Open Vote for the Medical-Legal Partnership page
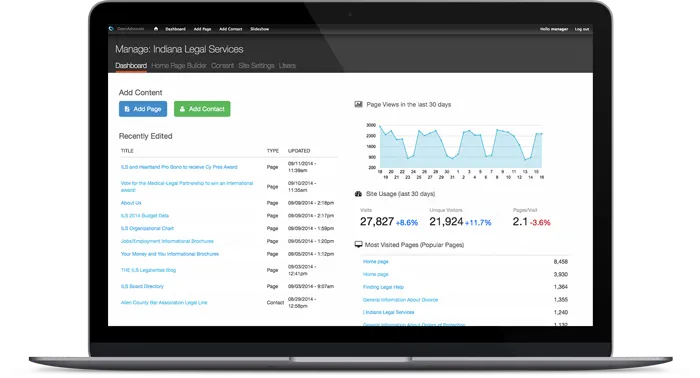The height and width of the screenshot is (378, 700). click(187, 187)
